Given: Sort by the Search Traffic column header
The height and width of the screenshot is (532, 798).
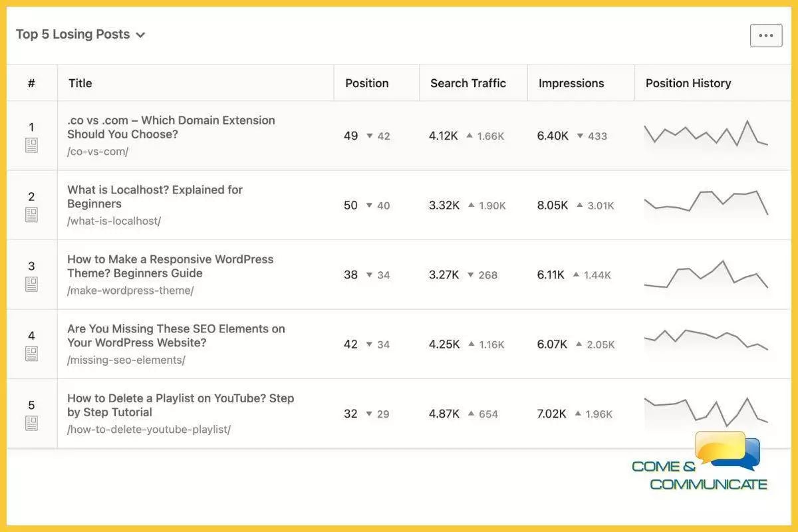Looking at the screenshot, I should [x=468, y=83].
